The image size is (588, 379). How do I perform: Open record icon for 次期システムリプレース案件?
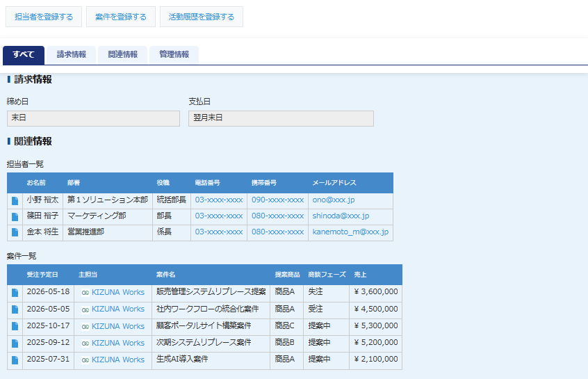pyautogui.click(x=15, y=344)
